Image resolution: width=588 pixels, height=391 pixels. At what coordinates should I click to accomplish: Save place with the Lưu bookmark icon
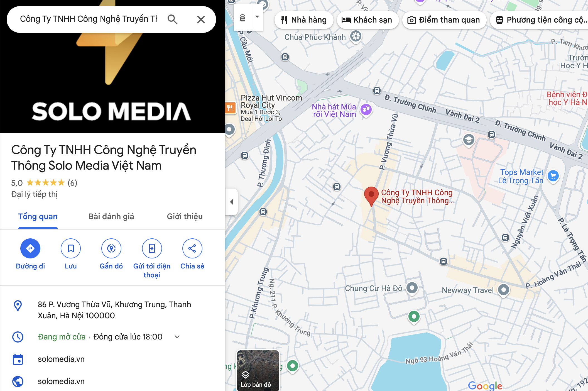(71, 248)
